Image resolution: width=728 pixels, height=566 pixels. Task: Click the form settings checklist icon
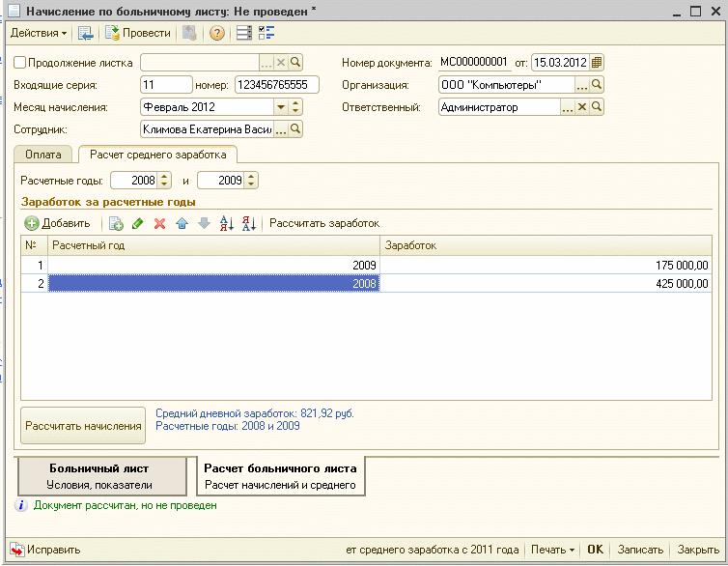tap(266, 33)
